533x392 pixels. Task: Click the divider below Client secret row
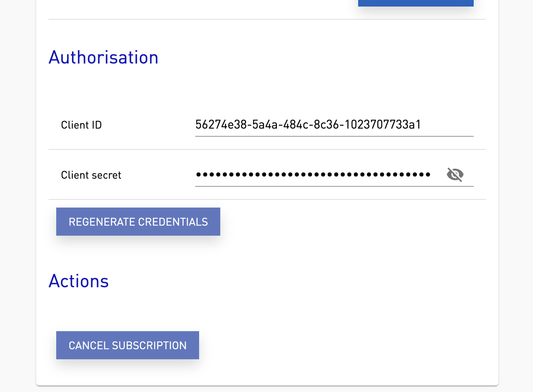pyautogui.click(x=267, y=199)
